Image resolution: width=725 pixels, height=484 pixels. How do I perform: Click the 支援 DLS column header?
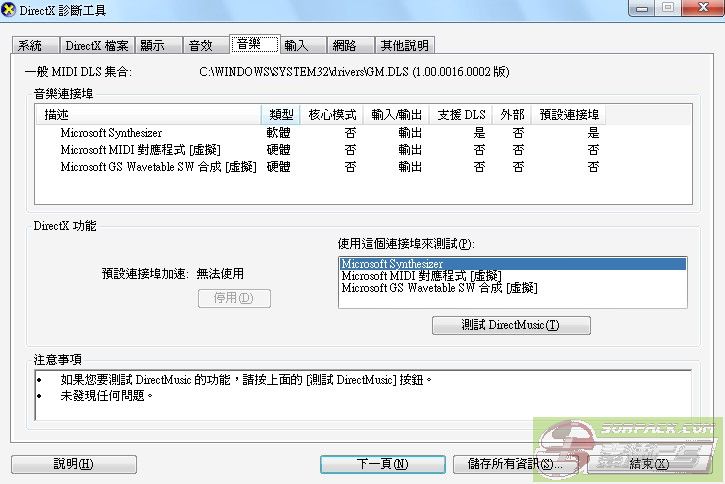pos(462,115)
